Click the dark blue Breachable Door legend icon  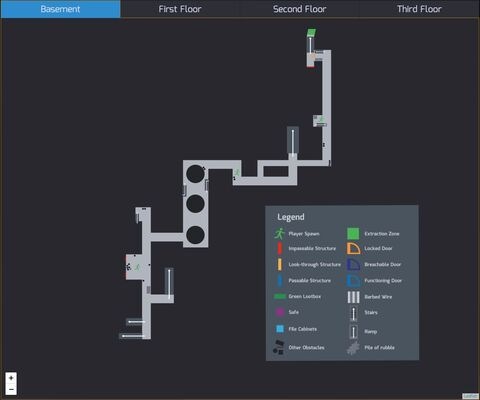pyautogui.click(x=353, y=264)
